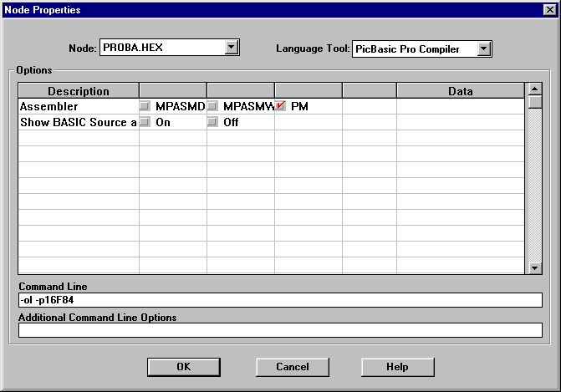The width and height of the screenshot is (561, 392).
Task: Click the PM label
Action: click(x=299, y=106)
